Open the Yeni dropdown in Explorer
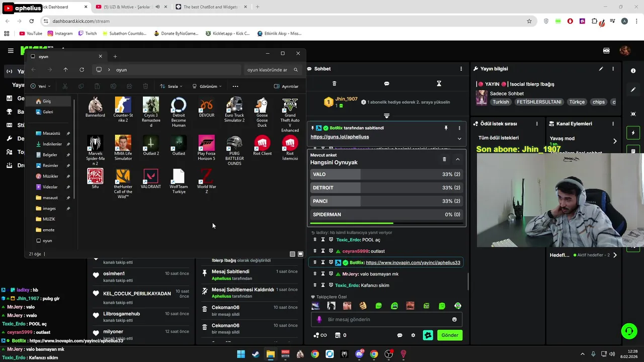The width and height of the screenshot is (644, 362). tap(41, 86)
